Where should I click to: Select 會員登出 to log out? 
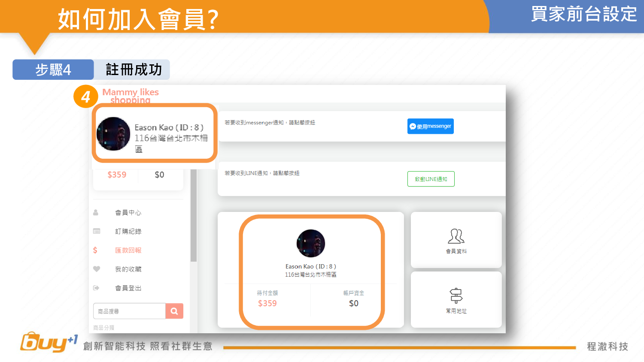[128, 288]
